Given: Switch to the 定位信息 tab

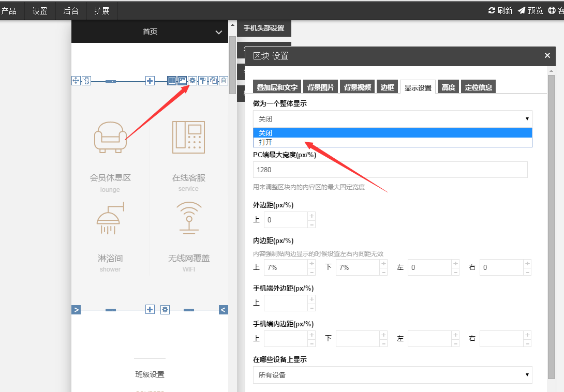Looking at the screenshot, I should pyautogui.click(x=478, y=87).
